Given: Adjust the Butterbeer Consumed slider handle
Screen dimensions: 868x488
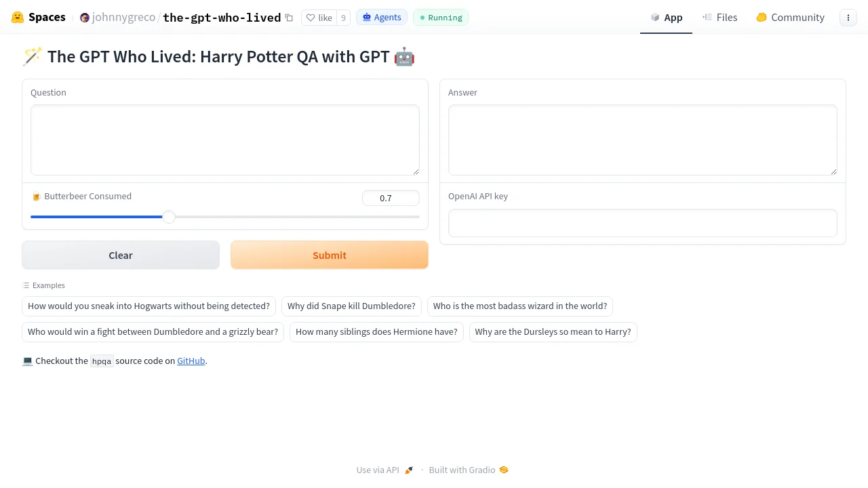Looking at the screenshot, I should click(x=169, y=217).
